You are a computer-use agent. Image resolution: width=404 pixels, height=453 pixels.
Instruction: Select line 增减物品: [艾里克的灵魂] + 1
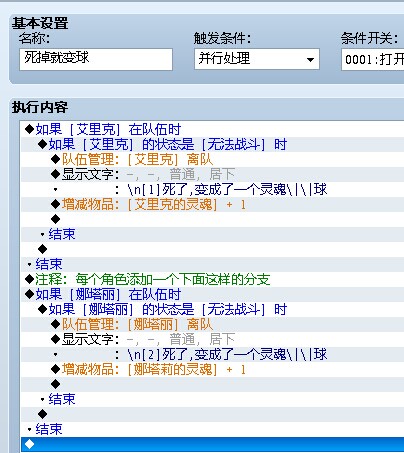click(212, 204)
